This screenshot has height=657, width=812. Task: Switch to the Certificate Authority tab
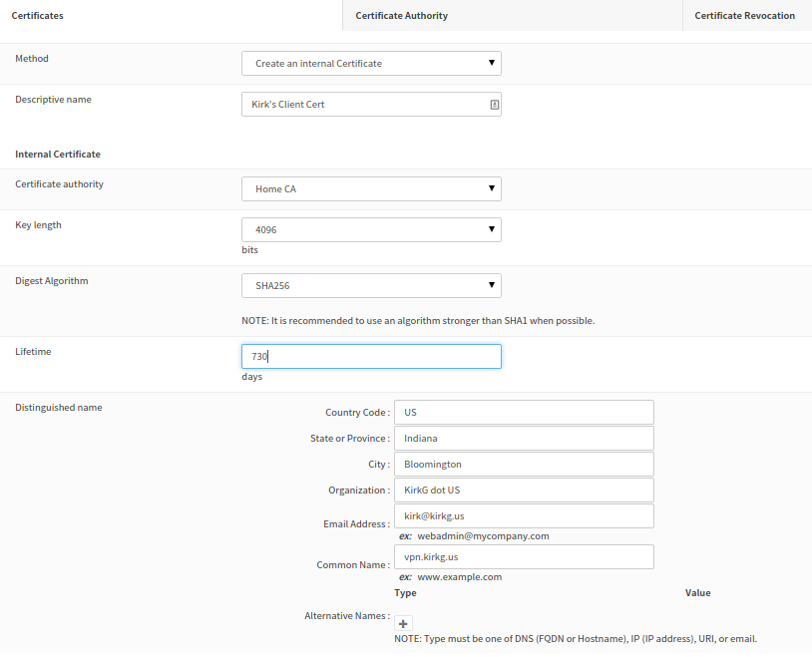pos(401,16)
